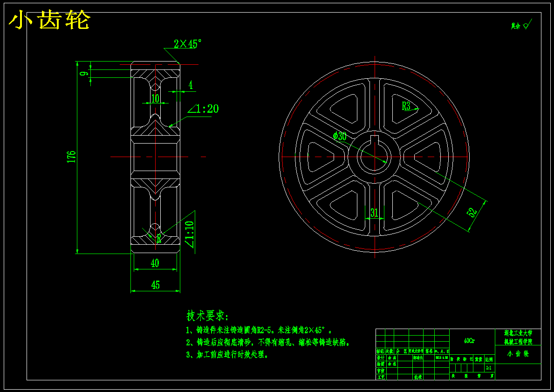Click the ∠1:20 taper annotation
The width and height of the screenshot is (554, 392).
click(x=203, y=109)
